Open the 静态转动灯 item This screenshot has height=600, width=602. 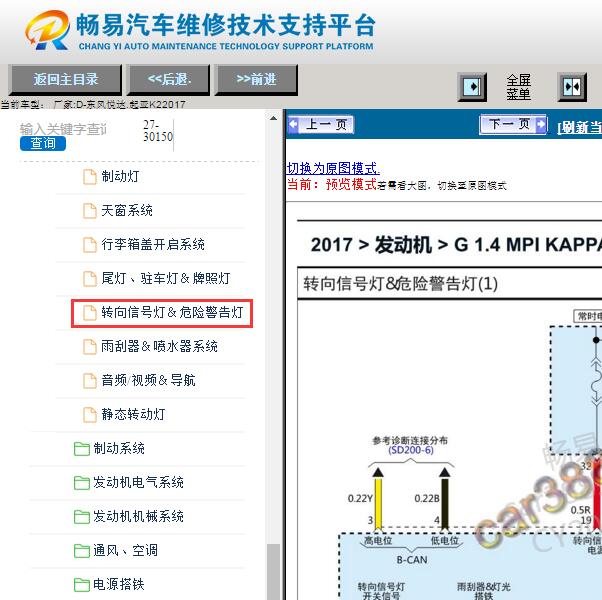(x=133, y=414)
